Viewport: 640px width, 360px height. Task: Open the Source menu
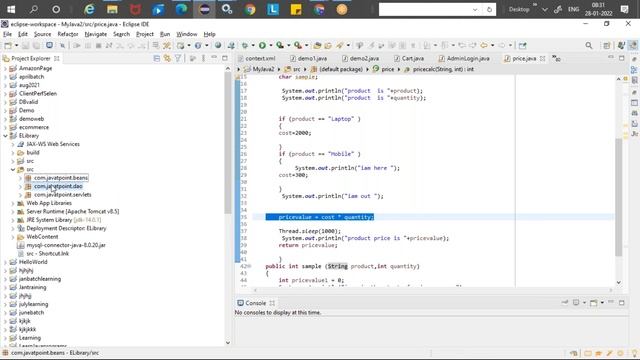[42, 34]
